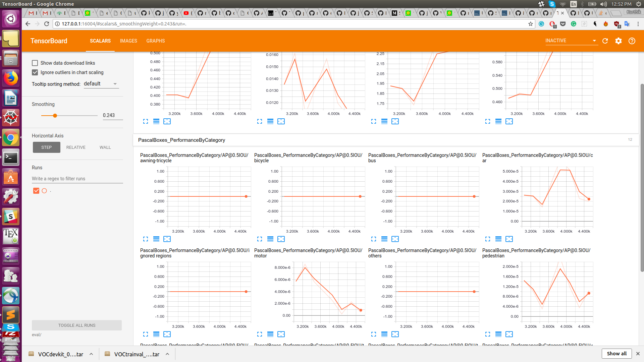Select the run's orange radio circle

[44, 191]
